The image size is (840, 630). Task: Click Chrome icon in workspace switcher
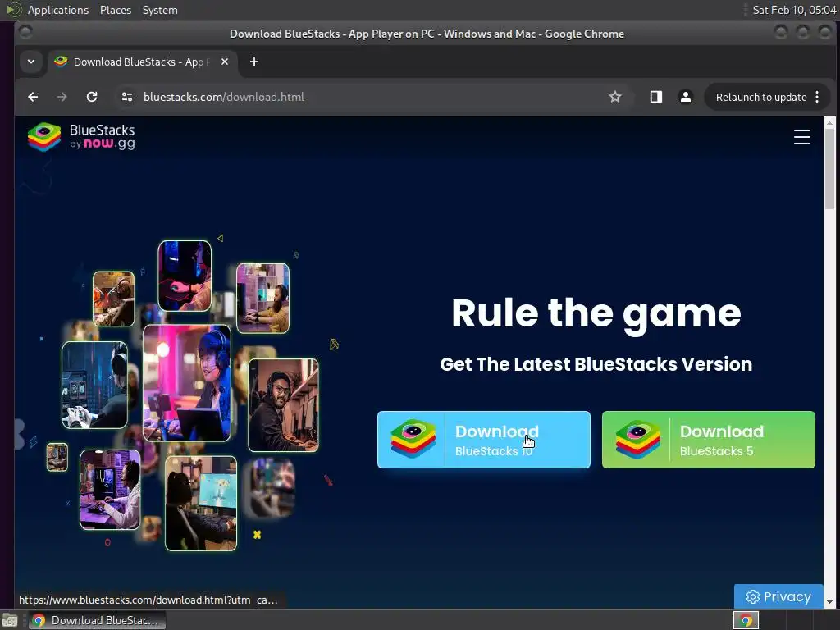(x=746, y=620)
